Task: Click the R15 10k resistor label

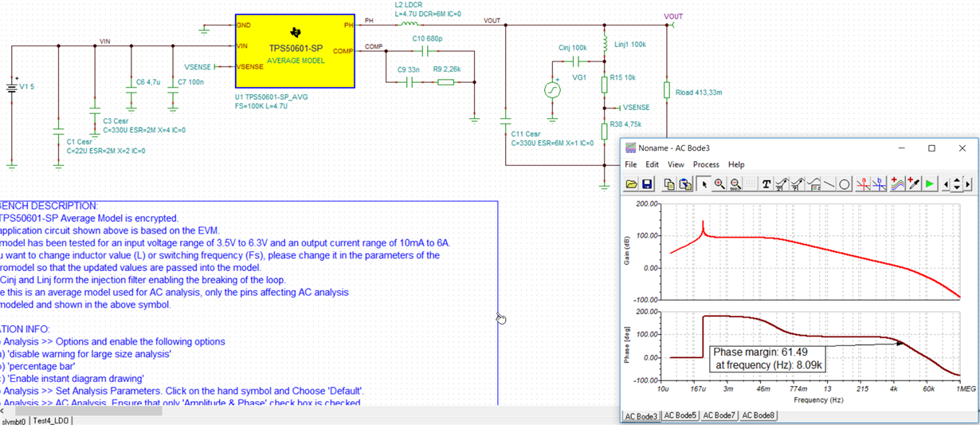Action: (x=622, y=78)
